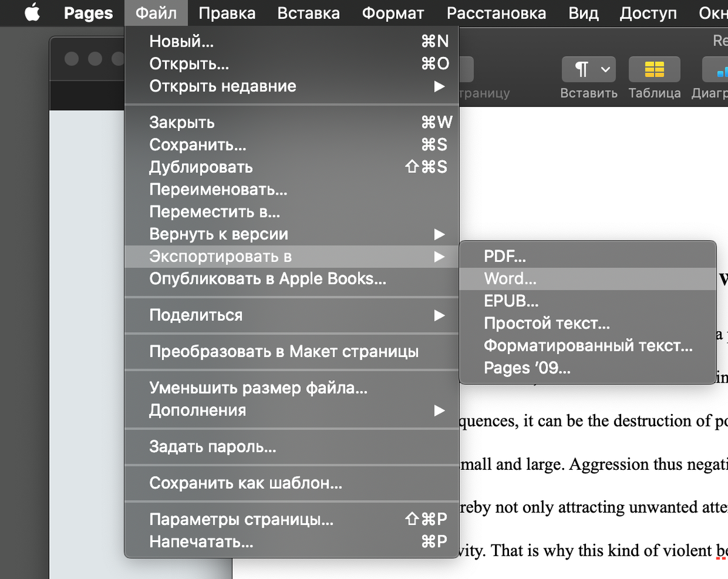Choose Уменьшить размер файла…

[291, 387]
